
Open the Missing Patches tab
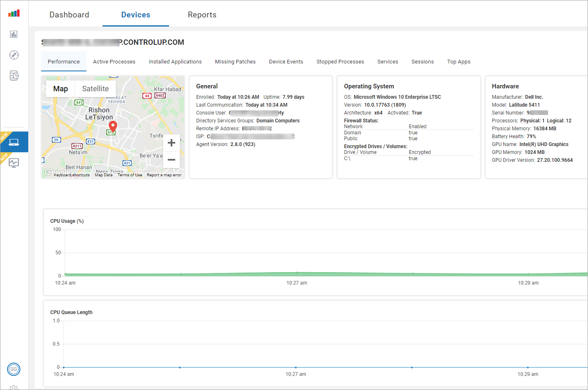(235, 61)
